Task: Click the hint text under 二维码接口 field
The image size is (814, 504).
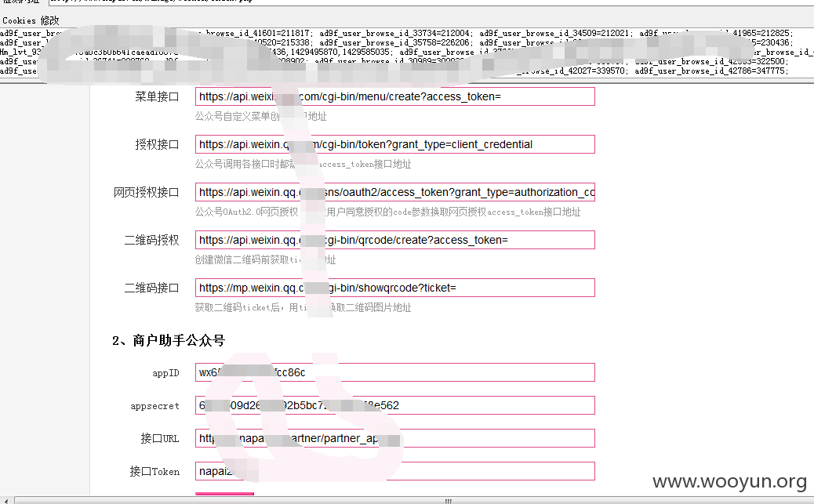Action: [x=303, y=307]
